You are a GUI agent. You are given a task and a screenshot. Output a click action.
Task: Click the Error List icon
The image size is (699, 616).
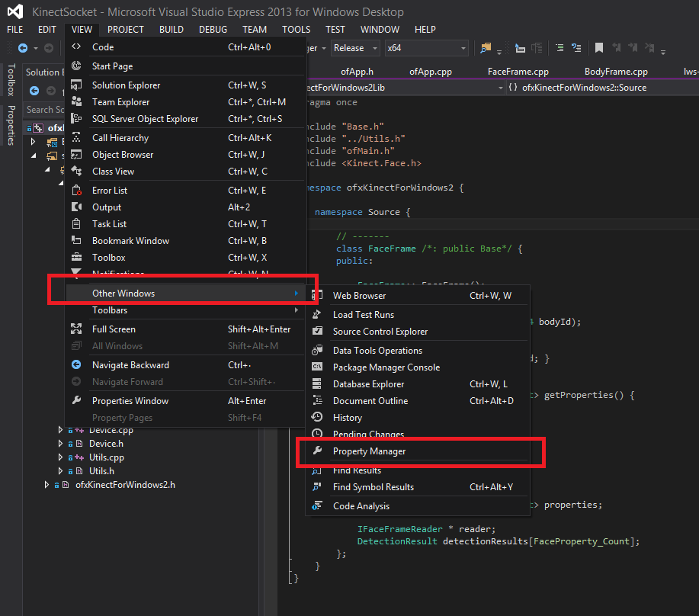pos(76,191)
